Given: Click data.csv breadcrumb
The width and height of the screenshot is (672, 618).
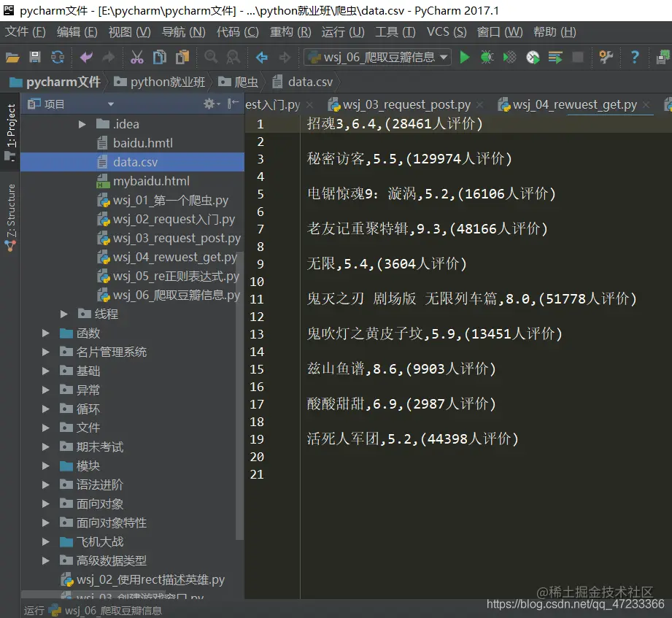Looking at the screenshot, I should click(x=303, y=82).
